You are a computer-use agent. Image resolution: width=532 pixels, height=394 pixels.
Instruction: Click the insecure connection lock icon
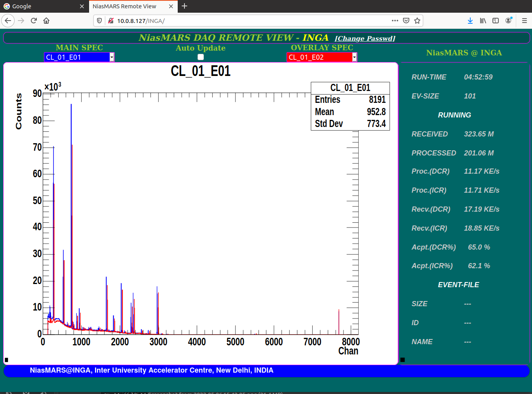point(110,21)
